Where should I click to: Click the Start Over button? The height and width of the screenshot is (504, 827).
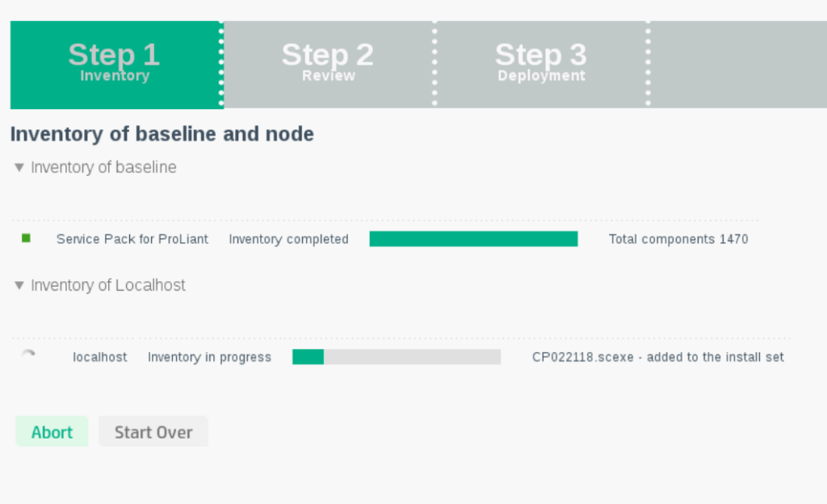153,432
